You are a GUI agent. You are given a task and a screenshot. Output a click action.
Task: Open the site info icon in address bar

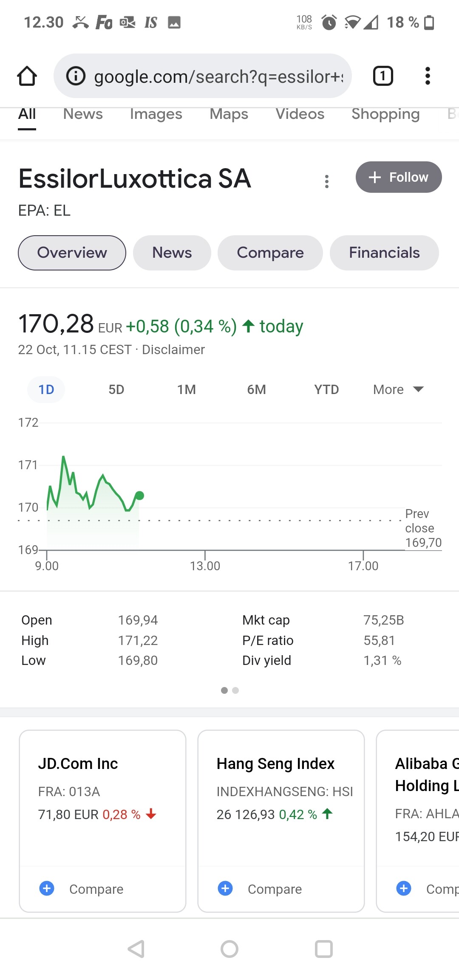pos(76,76)
